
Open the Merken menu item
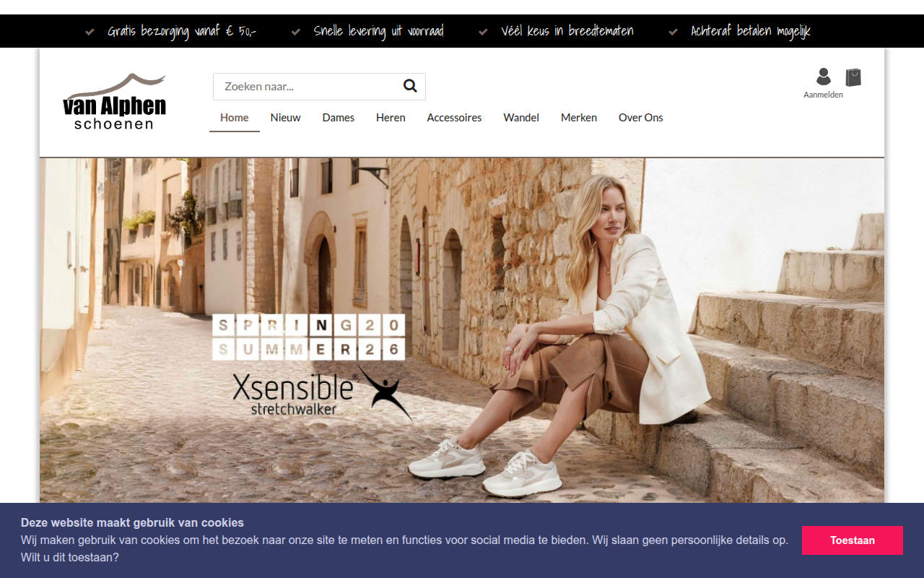(579, 118)
